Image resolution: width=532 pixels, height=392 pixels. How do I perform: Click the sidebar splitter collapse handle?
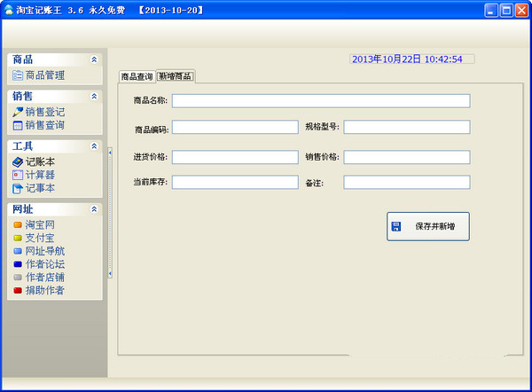tap(110, 213)
